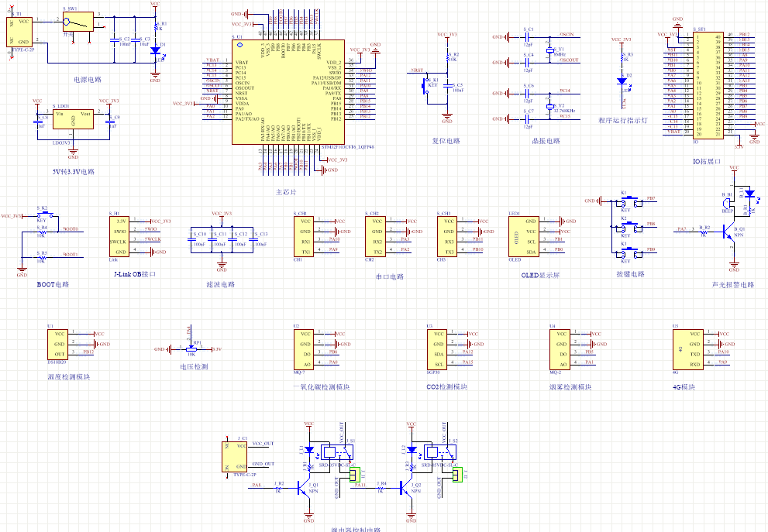
Task: Click the 'LDO3V3' text under the regulator
Action: pyautogui.click(x=61, y=143)
